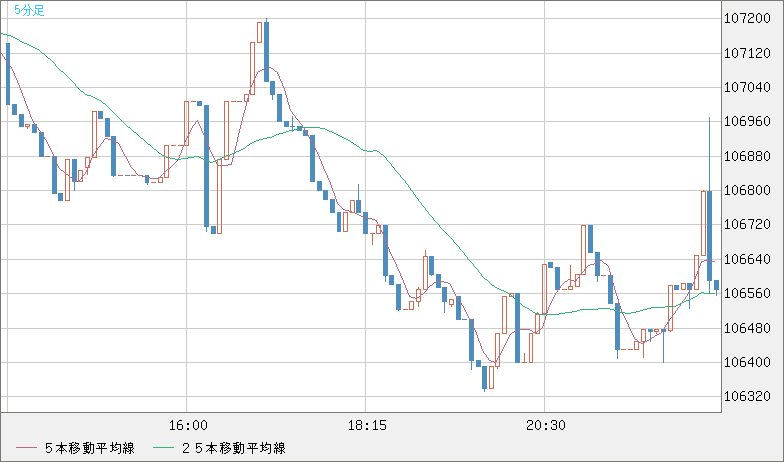The image size is (784, 462).
Task: Click the 106720 price axis label
Action: 747,225
